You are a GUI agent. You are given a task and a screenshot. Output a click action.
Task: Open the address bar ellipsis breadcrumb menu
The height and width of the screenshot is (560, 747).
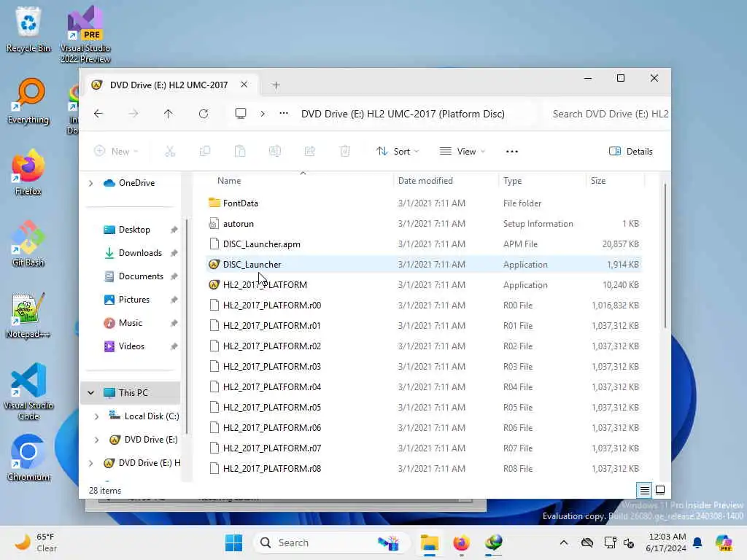[x=284, y=114]
